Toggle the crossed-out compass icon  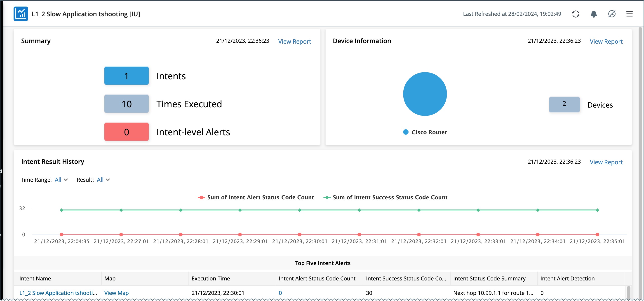click(611, 14)
